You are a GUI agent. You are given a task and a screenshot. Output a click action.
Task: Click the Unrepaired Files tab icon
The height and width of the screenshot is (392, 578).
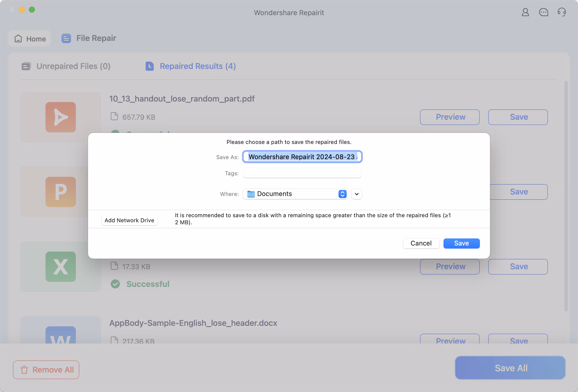point(26,66)
